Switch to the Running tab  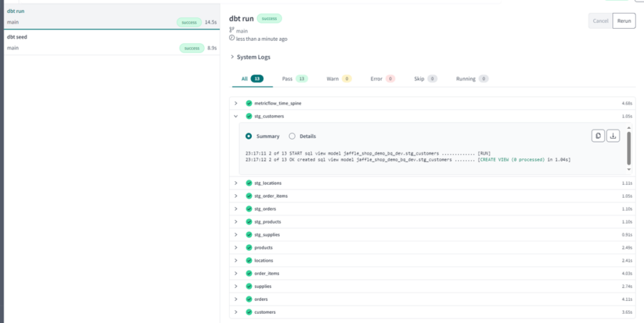tap(472, 79)
